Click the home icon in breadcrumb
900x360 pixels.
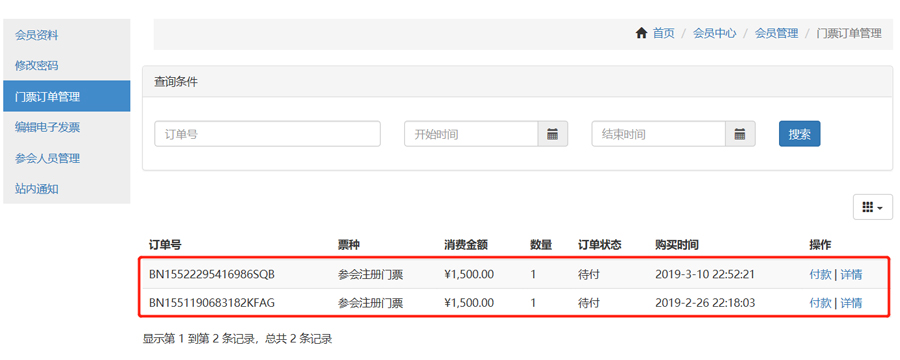pos(641,33)
